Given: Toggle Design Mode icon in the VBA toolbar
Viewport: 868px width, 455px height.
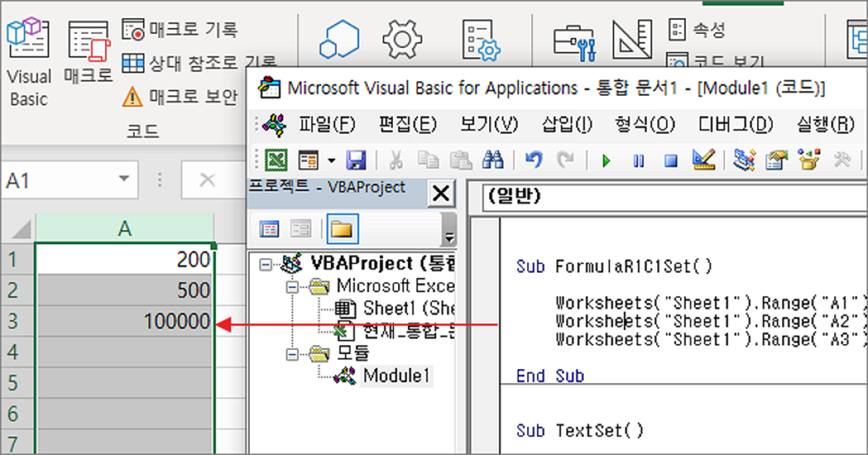Looking at the screenshot, I should 703,160.
